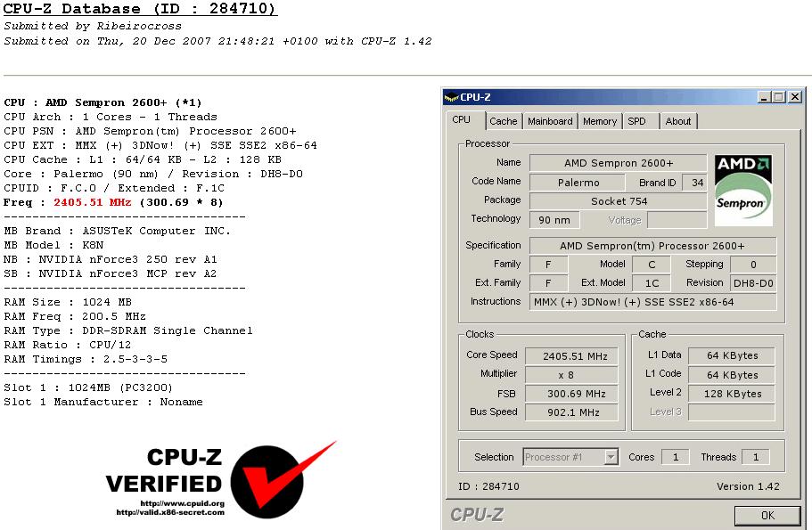Click the Code Name field Palermo
812x530 pixels.
coord(578,183)
